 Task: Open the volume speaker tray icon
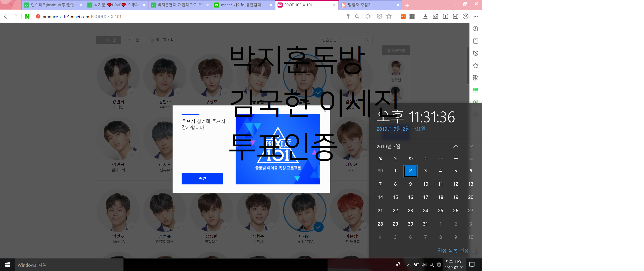[x=424, y=265]
